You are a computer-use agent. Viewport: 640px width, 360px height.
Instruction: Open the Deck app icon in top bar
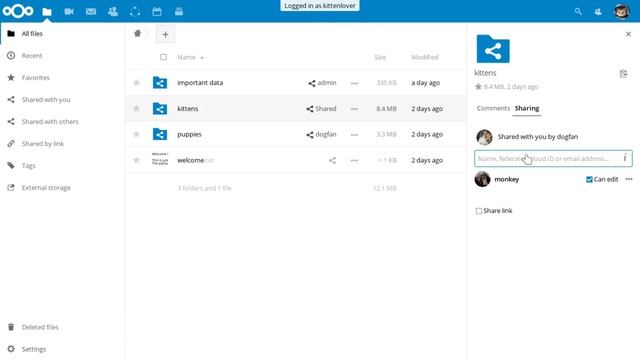179,11
